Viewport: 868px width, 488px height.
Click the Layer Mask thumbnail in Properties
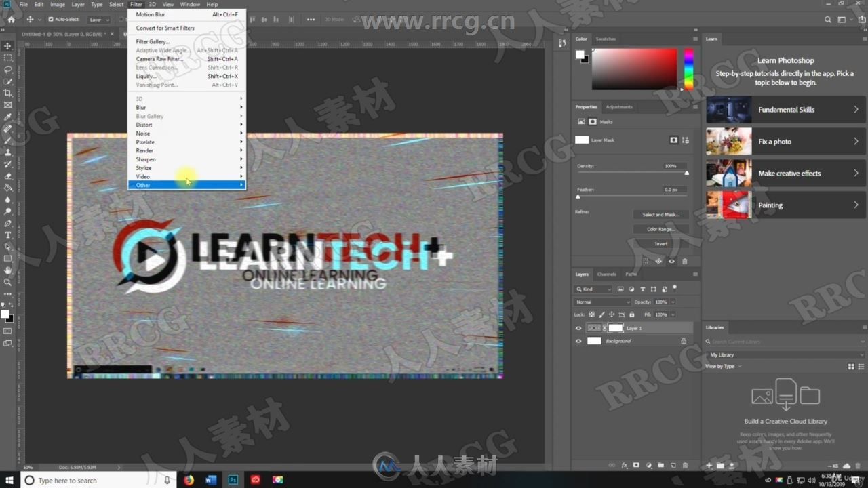point(582,140)
